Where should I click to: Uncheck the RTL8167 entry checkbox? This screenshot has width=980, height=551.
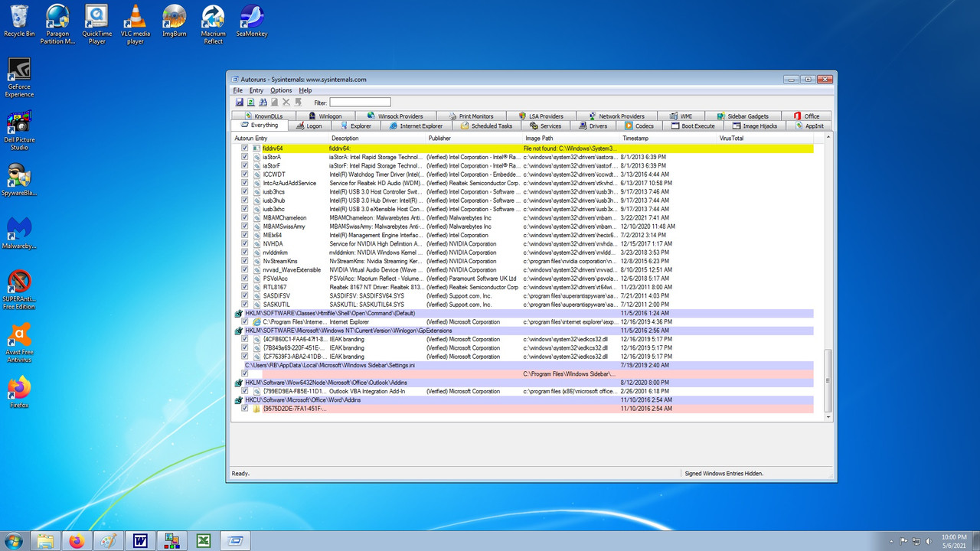(245, 287)
